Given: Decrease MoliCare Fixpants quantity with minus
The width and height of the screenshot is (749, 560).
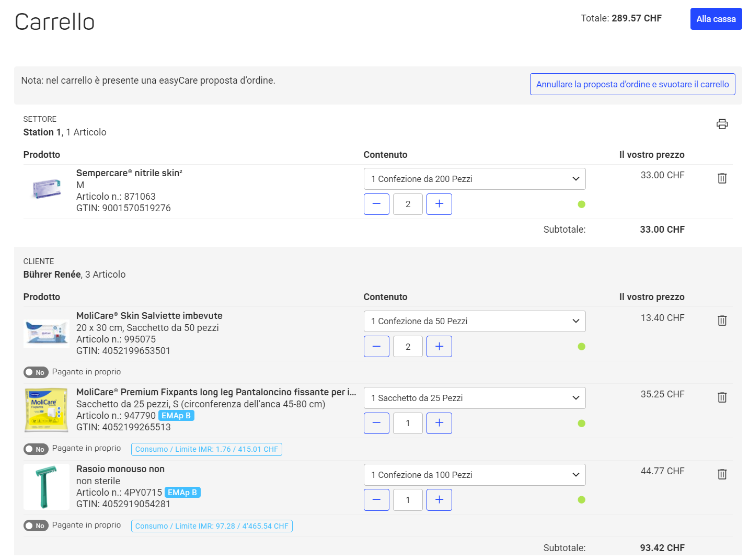Looking at the screenshot, I should point(376,423).
